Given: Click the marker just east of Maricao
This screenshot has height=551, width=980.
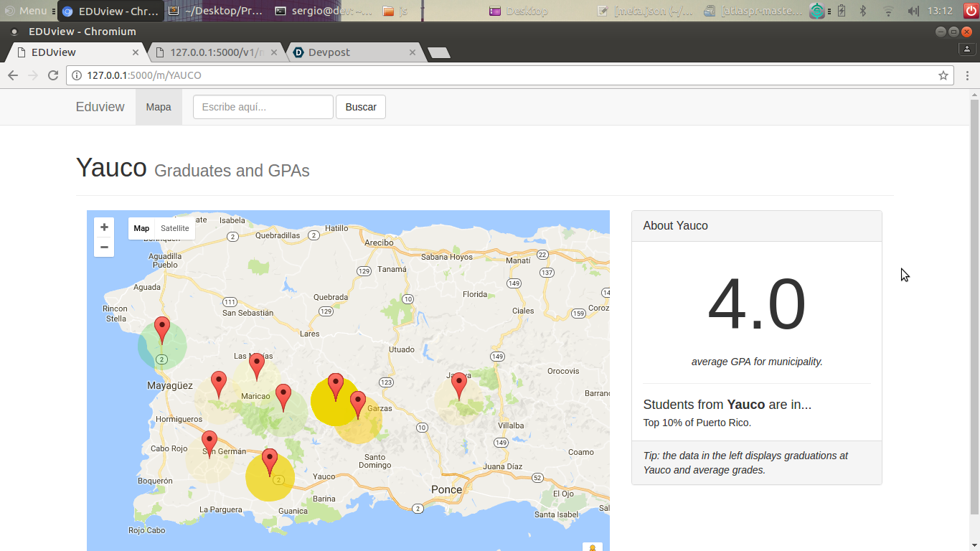Looking at the screenshot, I should [x=283, y=397].
